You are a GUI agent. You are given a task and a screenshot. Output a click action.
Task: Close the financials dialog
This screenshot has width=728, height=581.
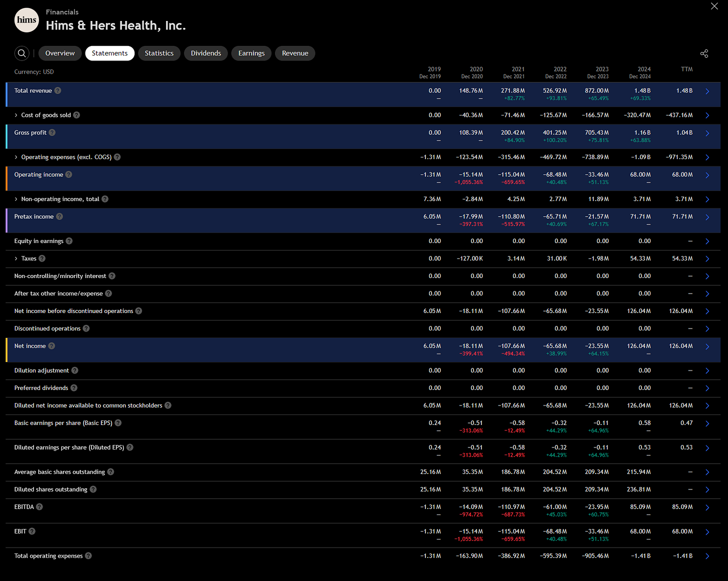click(x=714, y=6)
